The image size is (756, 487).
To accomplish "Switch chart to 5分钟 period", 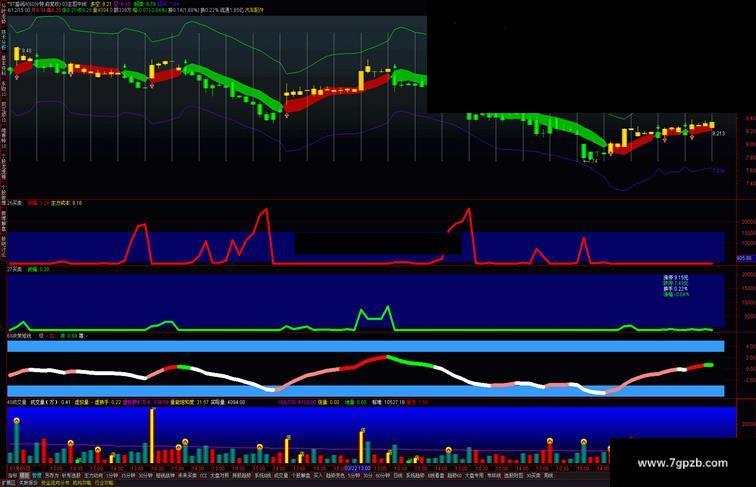I will coord(354,476).
